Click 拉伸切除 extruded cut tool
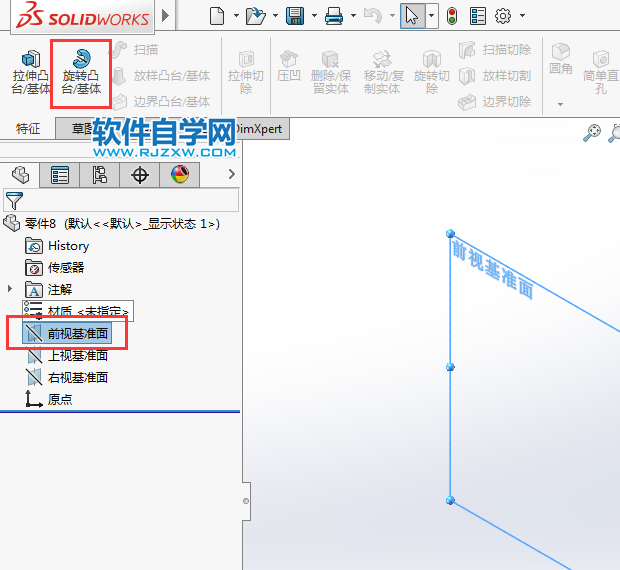This screenshot has height=570, width=620. [246, 72]
